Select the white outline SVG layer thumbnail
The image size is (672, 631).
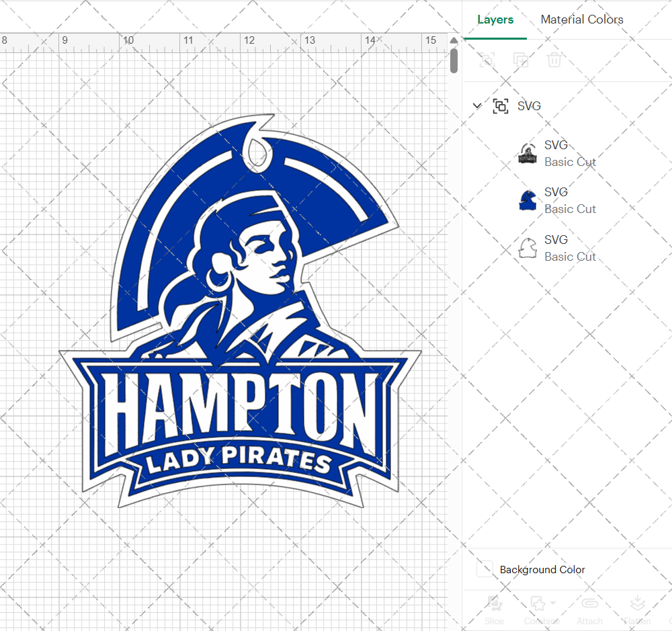(x=528, y=248)
